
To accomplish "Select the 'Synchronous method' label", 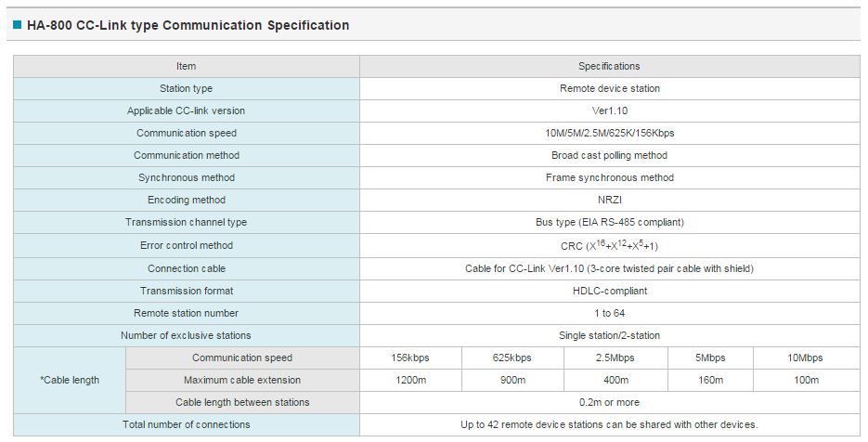I will click(187, 177).
